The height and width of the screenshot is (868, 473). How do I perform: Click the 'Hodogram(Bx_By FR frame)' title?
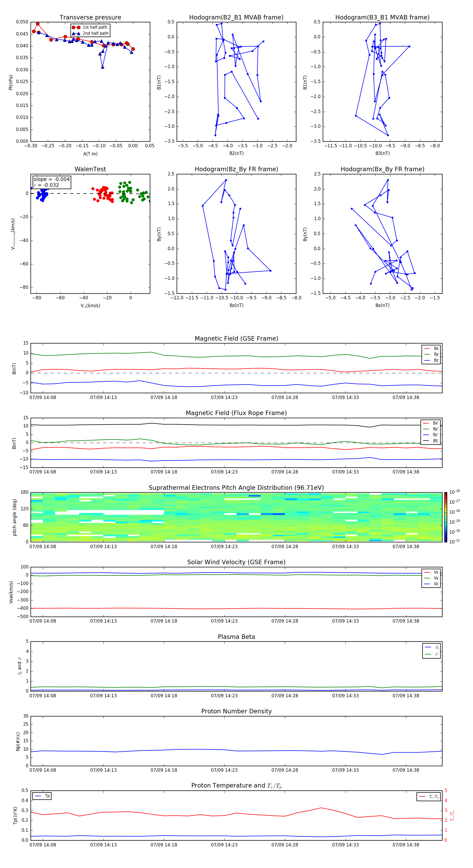(382, 169)
